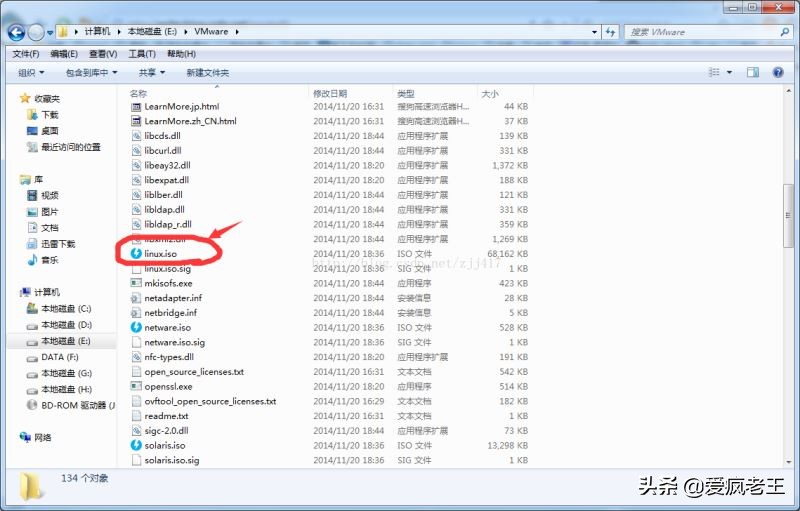The image size is (800, 511).
Task: Select the netware.iso file icon
Action: click(x=136, y=327)
